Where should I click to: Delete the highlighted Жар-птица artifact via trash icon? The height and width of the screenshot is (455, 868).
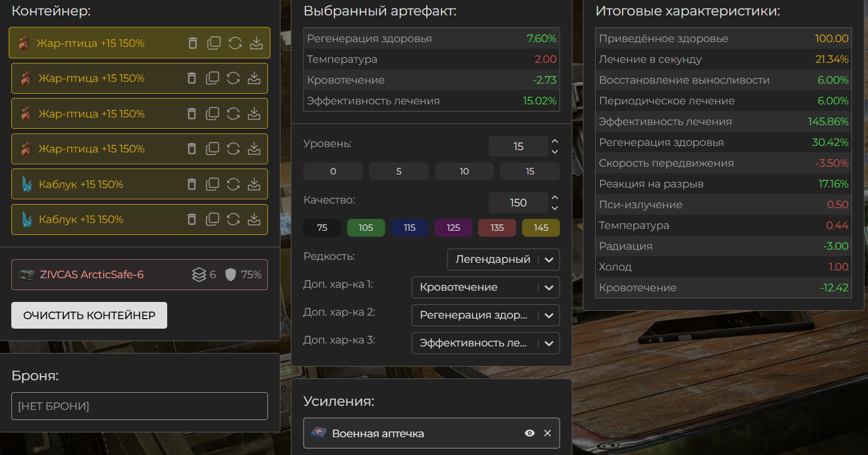pos(193,43)
